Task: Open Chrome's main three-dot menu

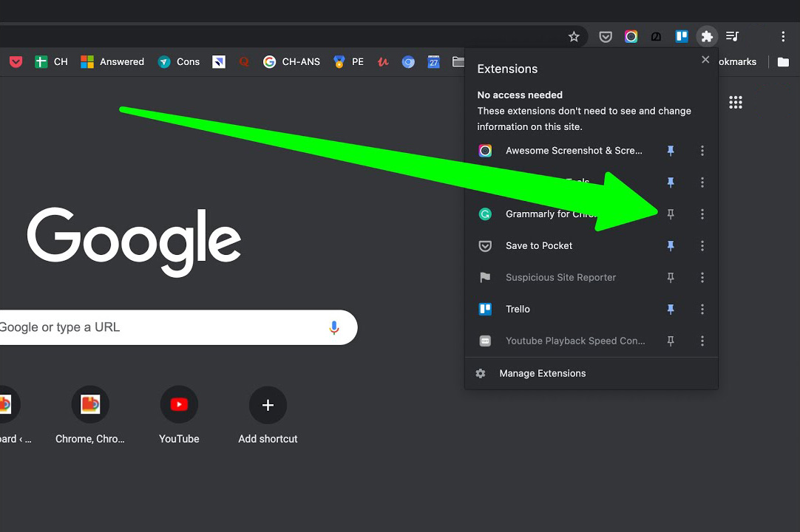Action: [x=783, y=36]
